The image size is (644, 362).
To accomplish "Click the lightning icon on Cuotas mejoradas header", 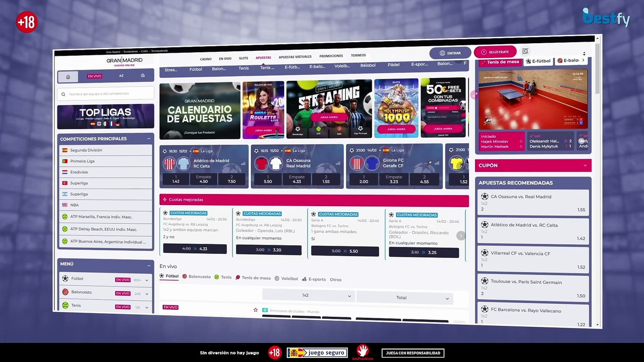I will pyautogui.click(x=165, y=200).
